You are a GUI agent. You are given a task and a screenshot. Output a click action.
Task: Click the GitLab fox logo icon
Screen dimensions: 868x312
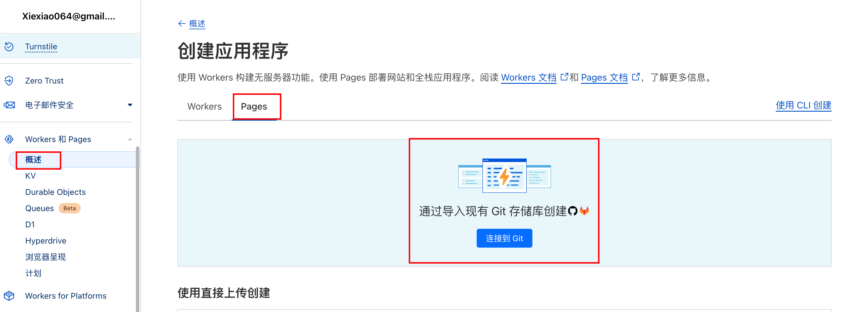[x=584, y=211]
